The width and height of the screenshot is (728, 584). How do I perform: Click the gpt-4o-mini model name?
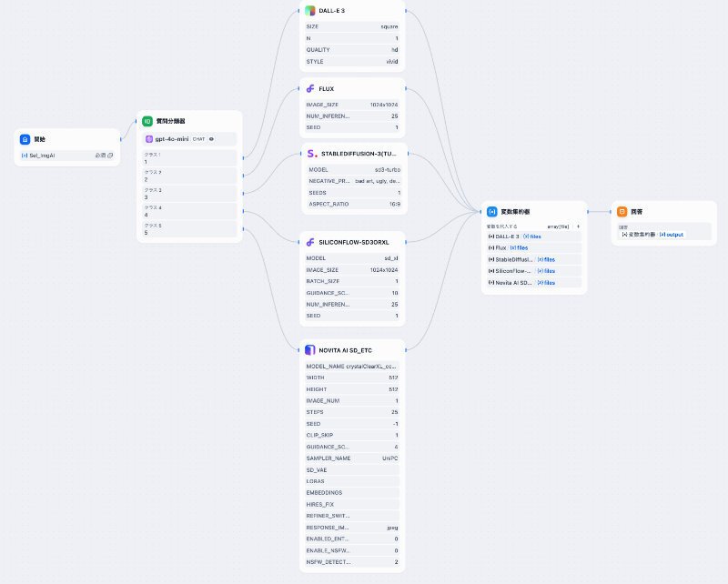[x=172, y=139]
